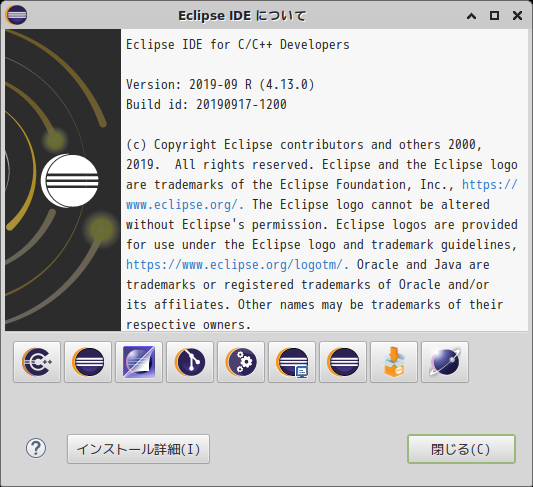
Task: Select the Eclipse logo button beside orange box
Action: click(343, 362)
